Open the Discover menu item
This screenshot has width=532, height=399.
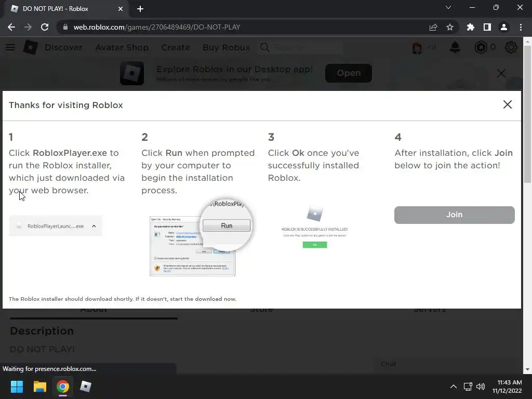[x=63, y=47]
